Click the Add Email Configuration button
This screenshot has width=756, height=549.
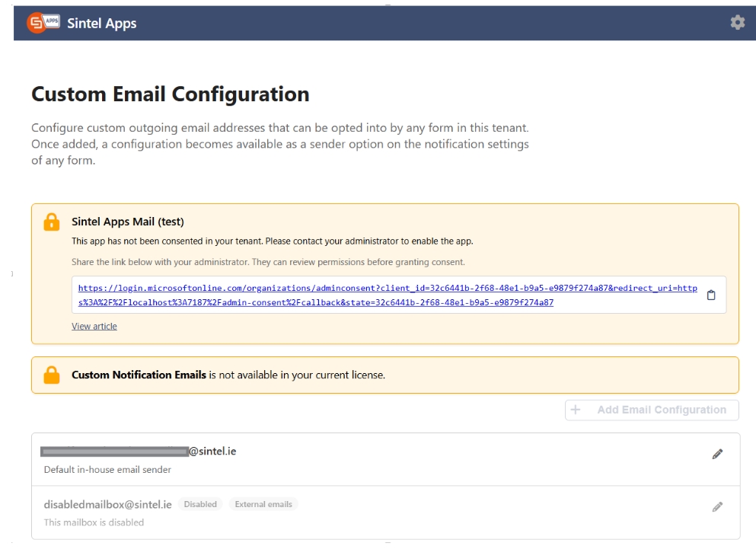click(652, 410)
